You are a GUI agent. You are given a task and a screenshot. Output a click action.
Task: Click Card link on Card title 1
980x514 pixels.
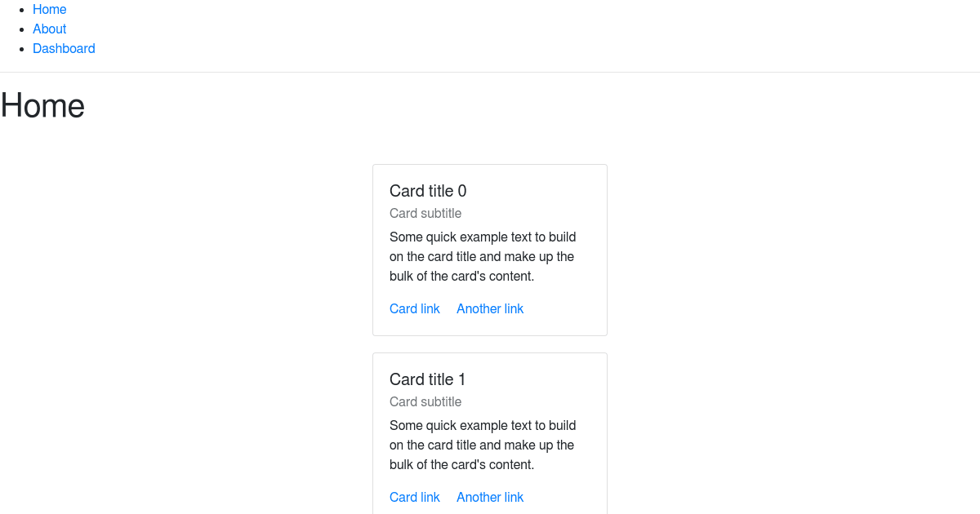(414, 497)
